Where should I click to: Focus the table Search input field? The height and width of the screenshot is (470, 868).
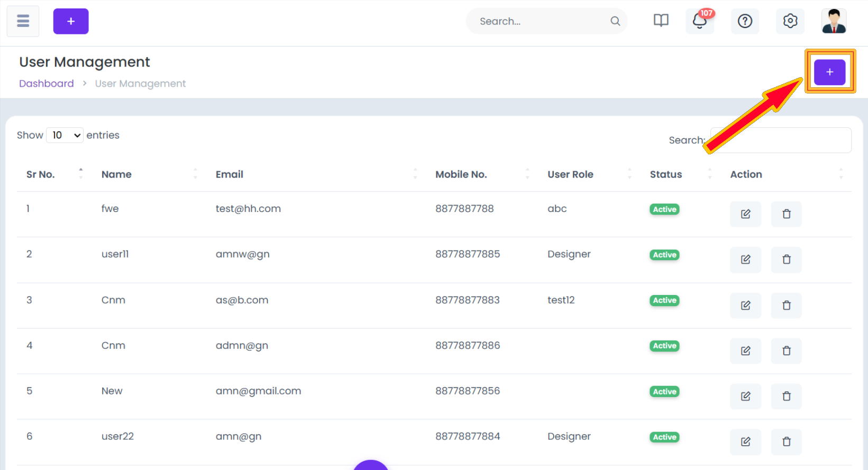(780, 140)
